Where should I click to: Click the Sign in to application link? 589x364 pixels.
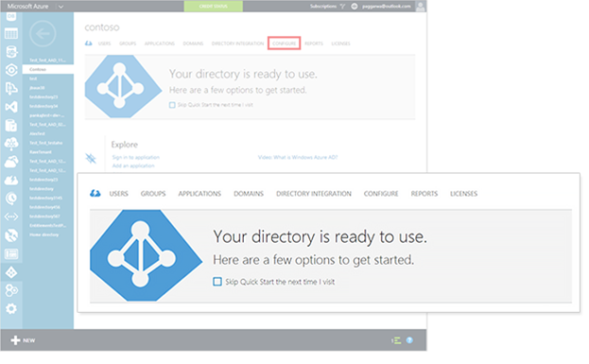pyautogui.click(x=136, y=157)
